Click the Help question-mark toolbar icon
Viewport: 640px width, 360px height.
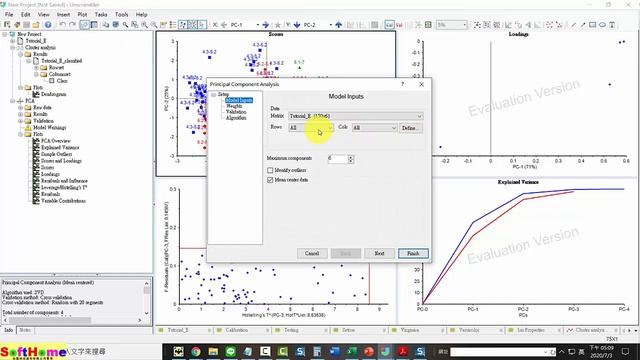tap(48, 25)
